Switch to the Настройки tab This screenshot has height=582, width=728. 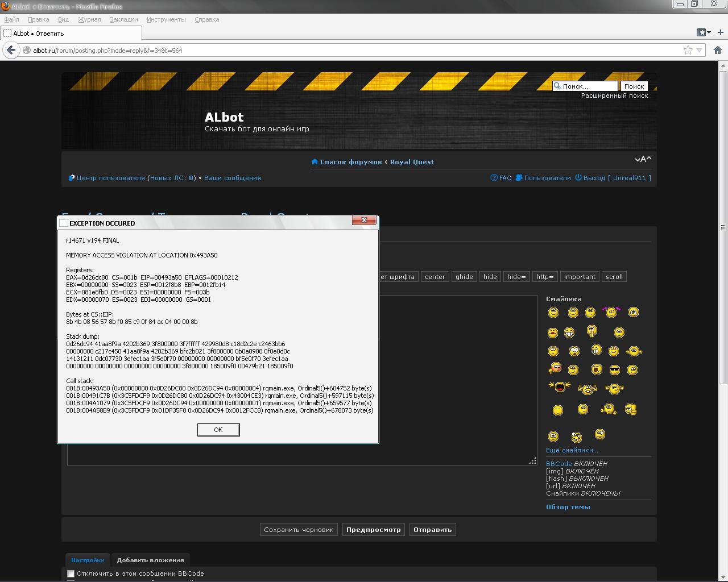[x=88, y=560]
